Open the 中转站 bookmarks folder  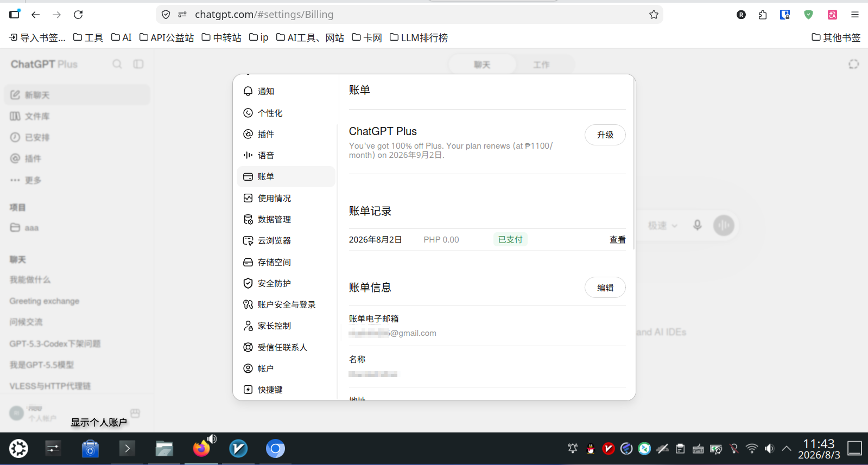(221, 37)
